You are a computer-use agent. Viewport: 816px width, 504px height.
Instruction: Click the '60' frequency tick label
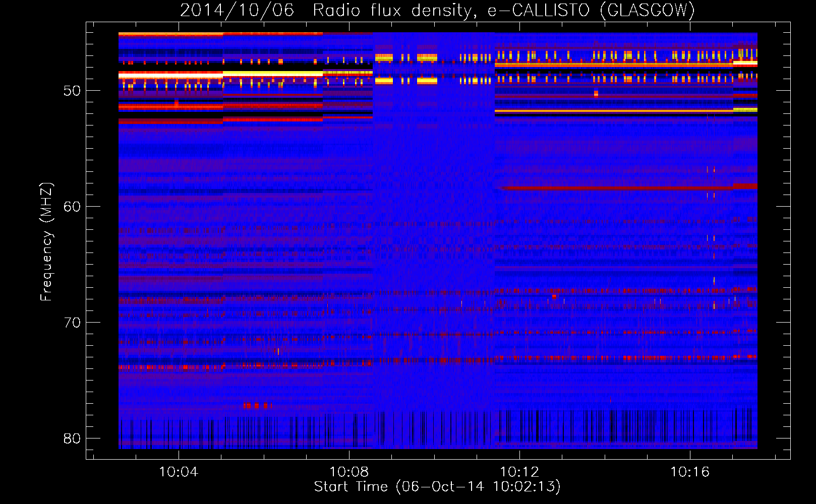pos(72,207)
